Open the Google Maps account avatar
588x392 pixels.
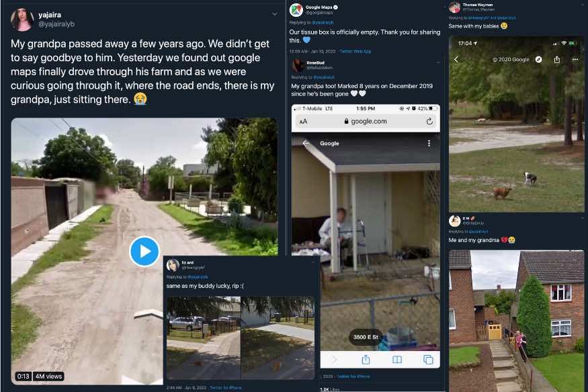[x=296, y=10]
